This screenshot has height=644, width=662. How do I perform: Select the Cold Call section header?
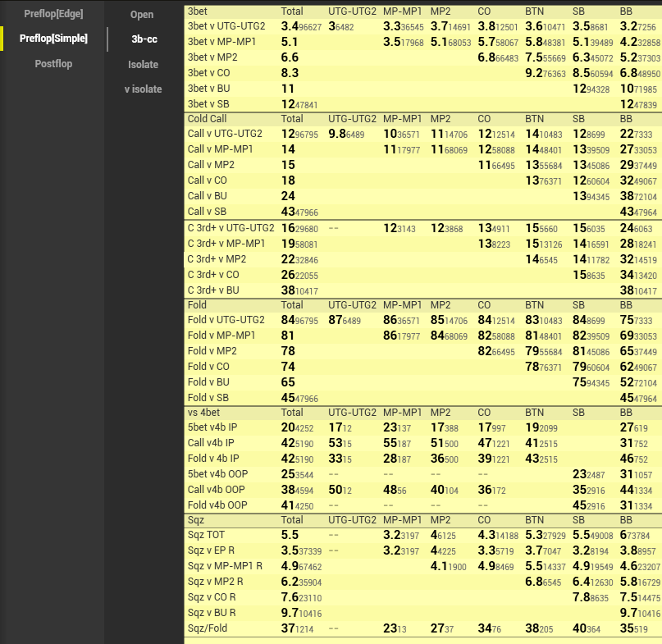click(207, 119)
